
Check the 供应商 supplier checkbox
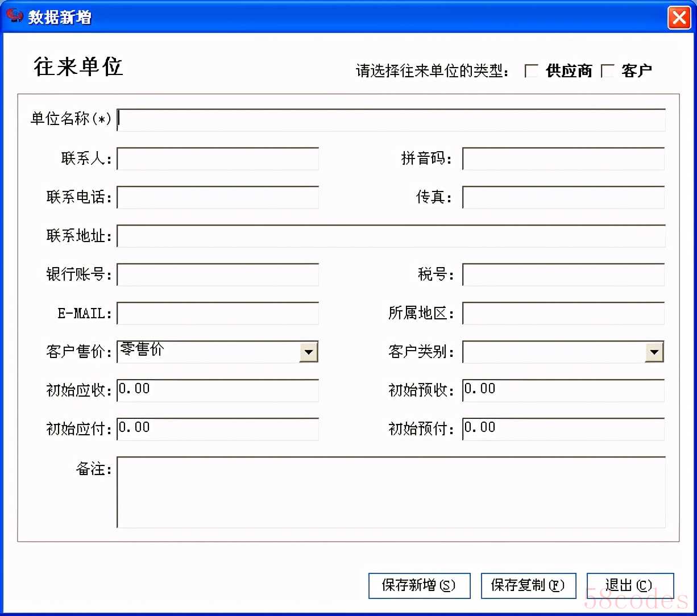[531, 70]
